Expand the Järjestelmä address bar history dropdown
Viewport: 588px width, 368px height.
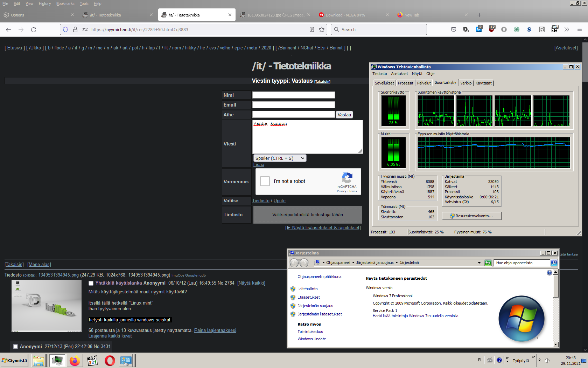click(479, 263)
